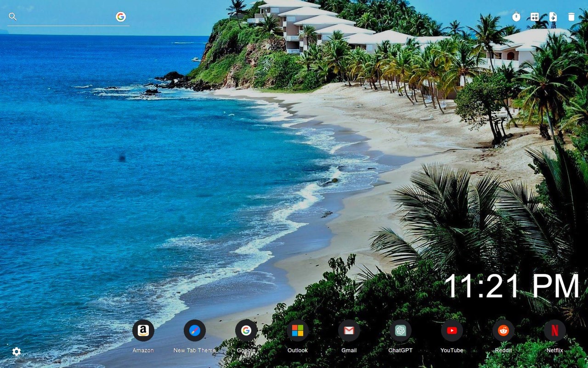This screenshot has height=368, width=588.
Task: Click the new note document icon
Action: [553, 17]
